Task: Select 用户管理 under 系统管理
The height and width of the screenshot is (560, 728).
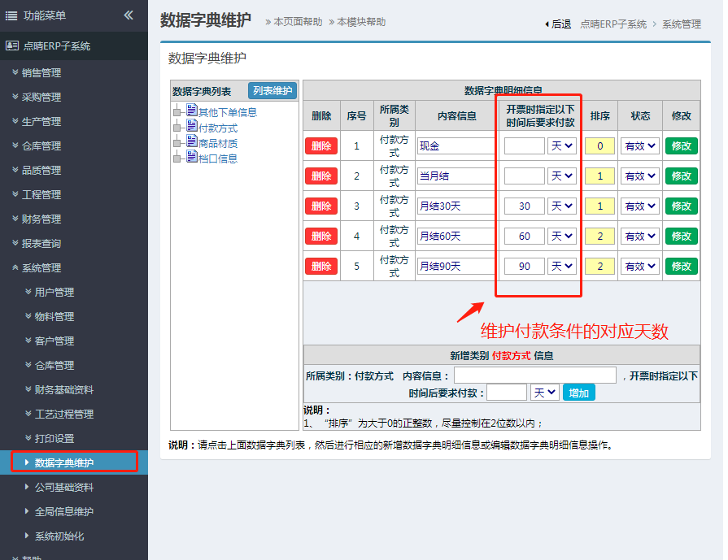Action: point(54,293)
